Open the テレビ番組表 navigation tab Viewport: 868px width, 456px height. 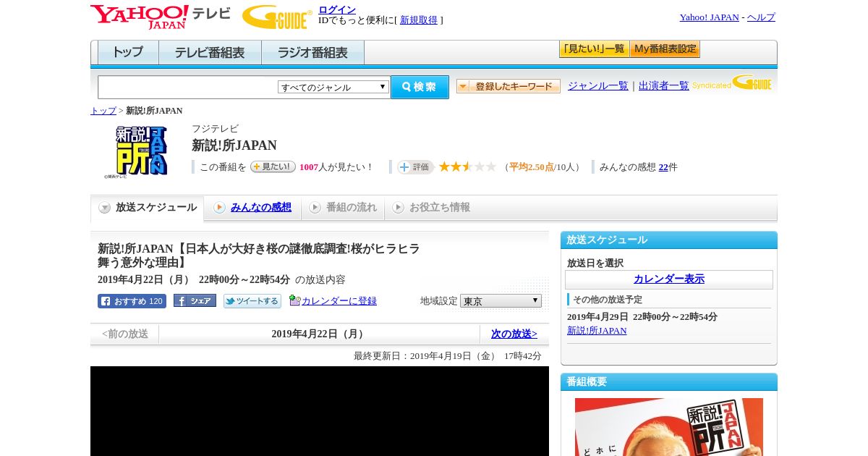(210, 52)
